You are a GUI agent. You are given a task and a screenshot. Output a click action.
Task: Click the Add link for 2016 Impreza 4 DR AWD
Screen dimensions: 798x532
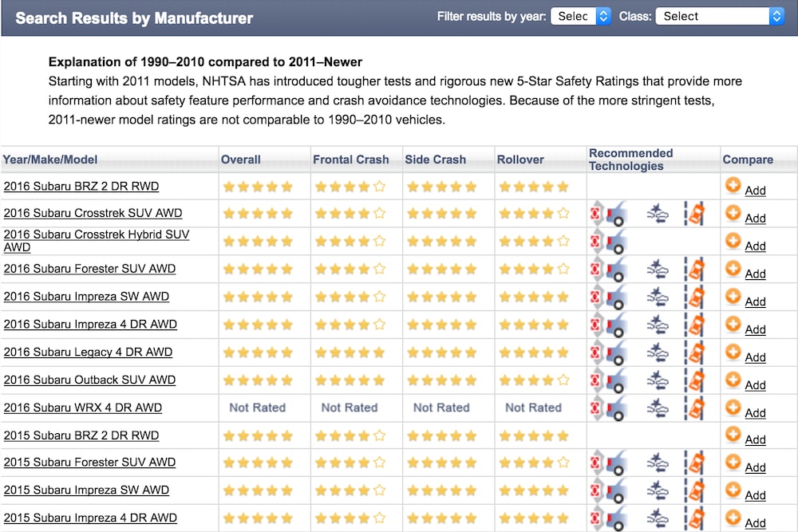click(755, 329)
